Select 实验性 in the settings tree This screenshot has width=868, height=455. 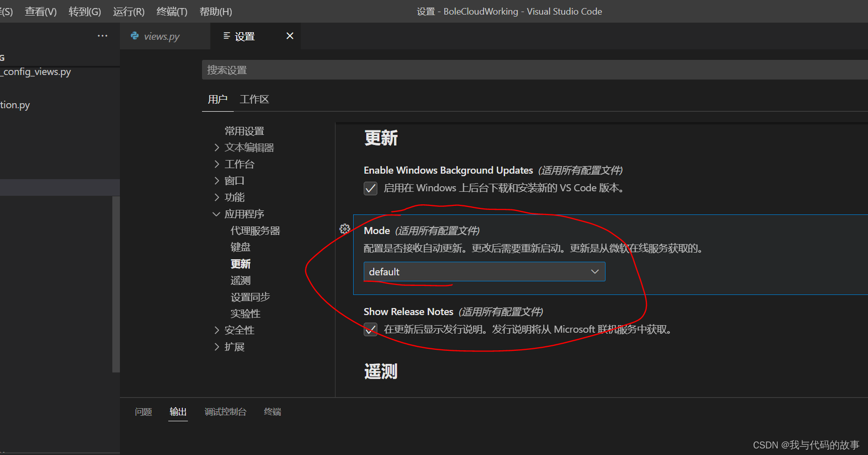(245, 314)
